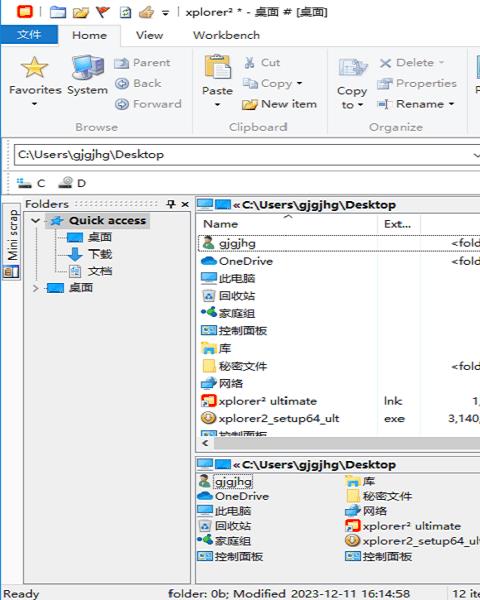Screen dimensions: 480x600
Task: Pin the Folders panel
Action: point(171,204)
